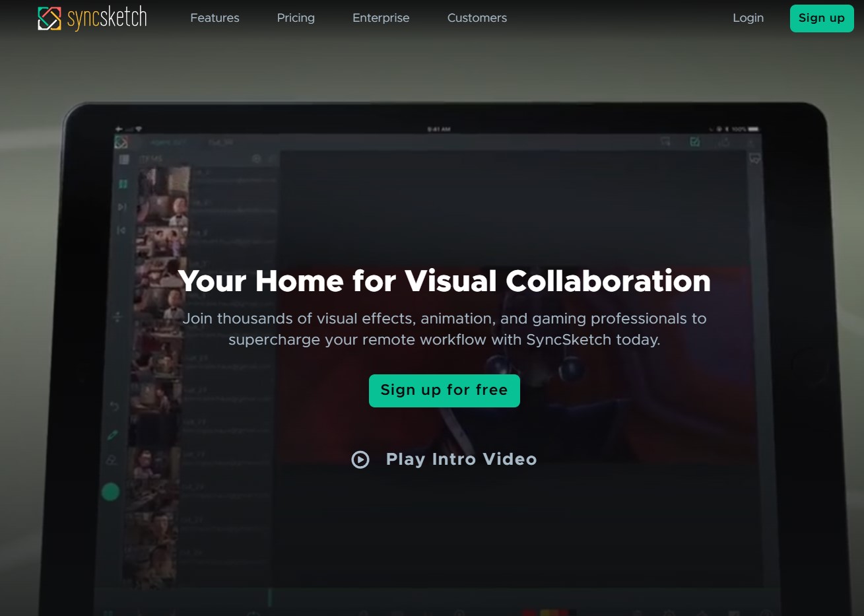Viewport: 864px width, 616px height.
Task: Click the Login link in the header
Action: 748,18
